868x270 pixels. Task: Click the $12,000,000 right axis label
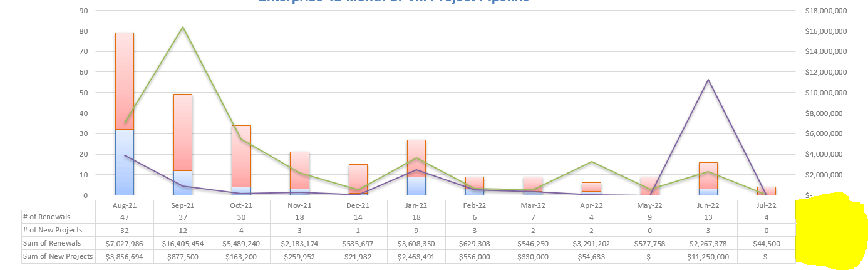tap(825, 72)
